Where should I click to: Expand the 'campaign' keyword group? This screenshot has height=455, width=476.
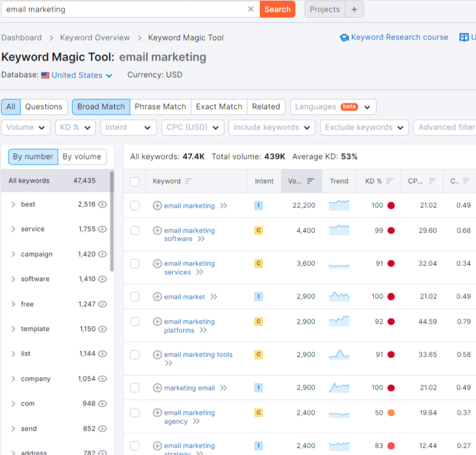tap(13, 254)
